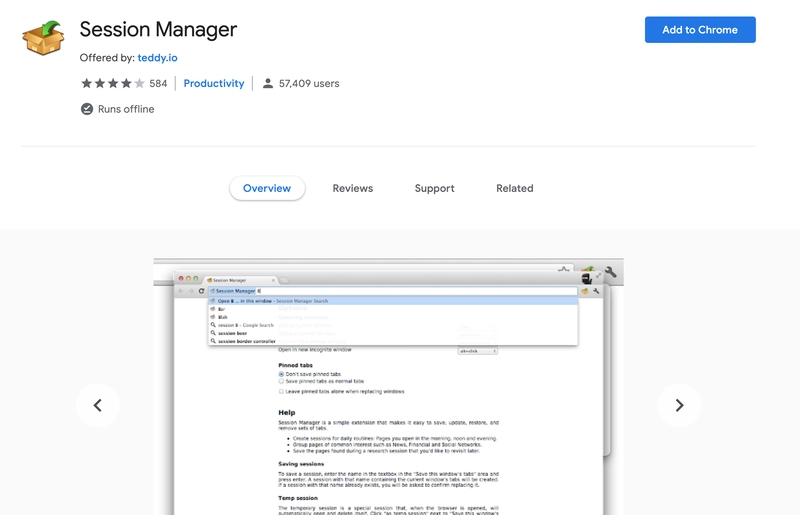Click the extension screenshot preview image
The width and height of the screenshot is (800, 515).
[388, 386]
